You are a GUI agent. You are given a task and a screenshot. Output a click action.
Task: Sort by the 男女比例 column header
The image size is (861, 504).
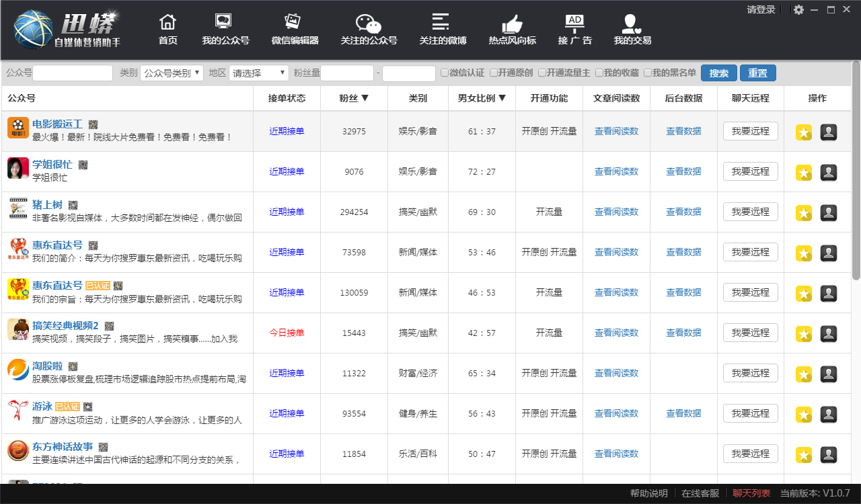click(x=482, y=98)
